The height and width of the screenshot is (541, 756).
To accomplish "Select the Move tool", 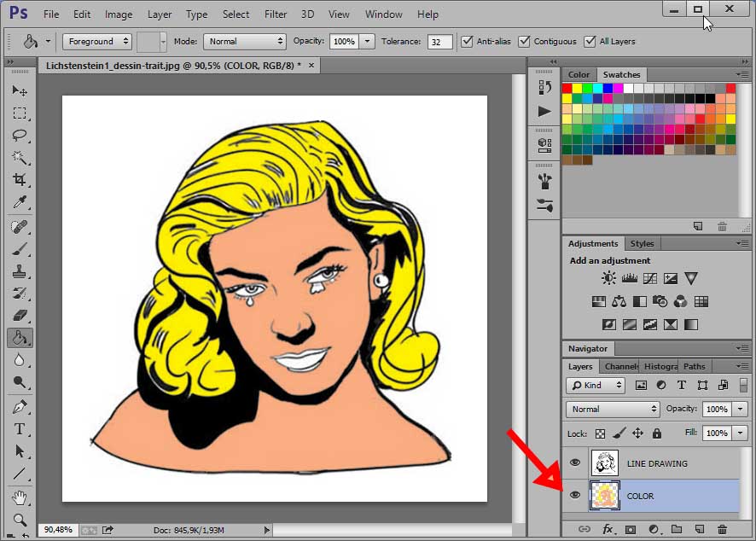I will click(x=20, y=90).
